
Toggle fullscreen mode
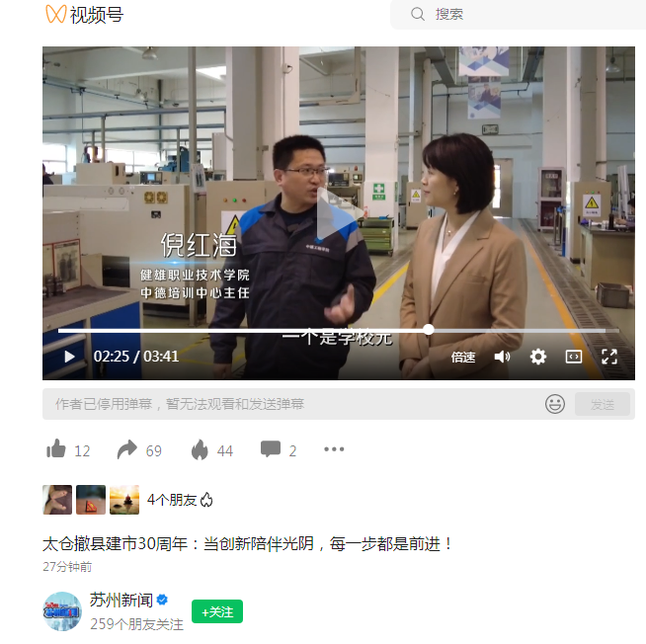click(x=609, y=357)
